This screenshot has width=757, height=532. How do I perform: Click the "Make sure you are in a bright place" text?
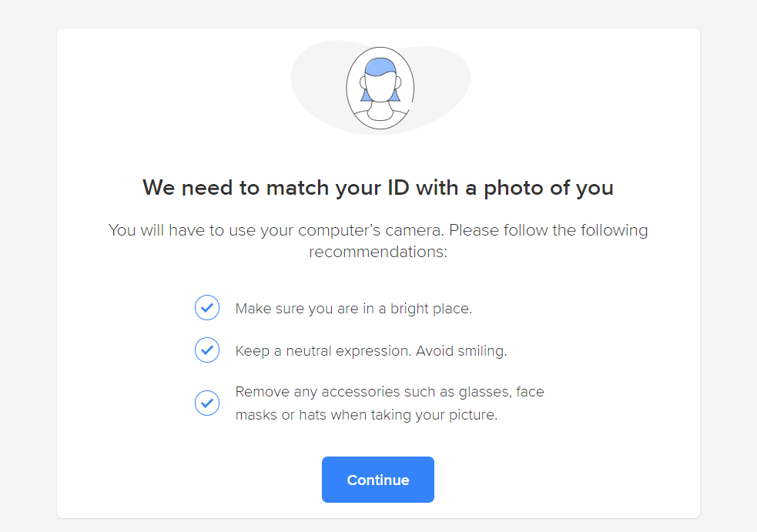click(x=353, y=309)
